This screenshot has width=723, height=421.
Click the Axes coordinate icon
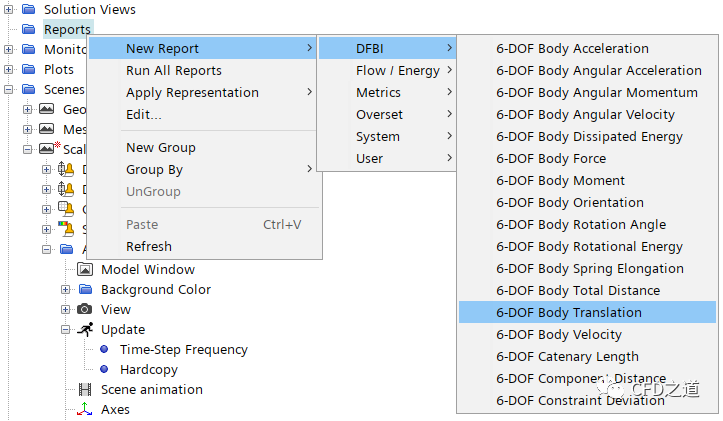point(85,409)
